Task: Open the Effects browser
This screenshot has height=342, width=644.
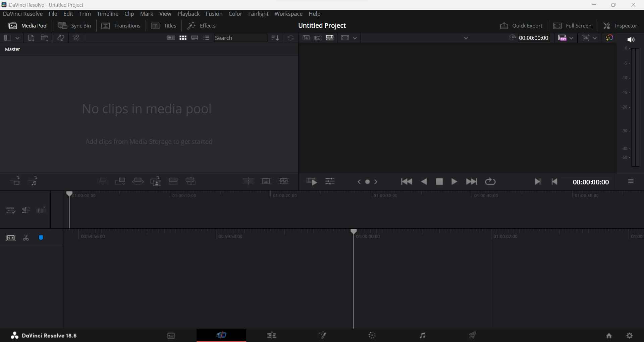Action: 202,26
